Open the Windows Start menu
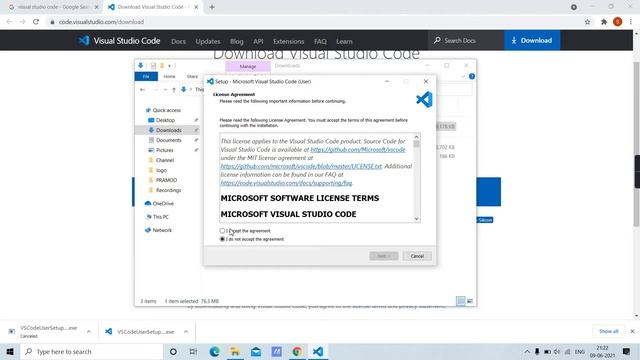Image resolution: width=640 pixels, height=360 pixels. (x=10, y=351)
